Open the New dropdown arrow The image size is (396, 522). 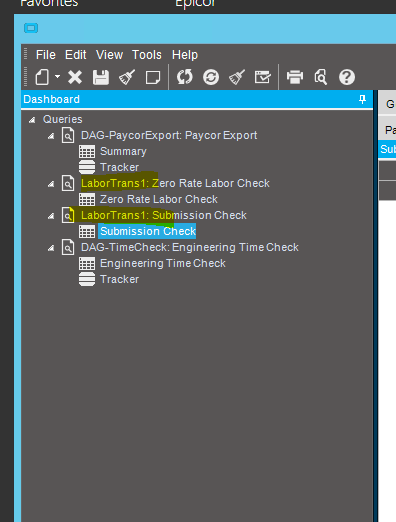(x=58, y=77)
